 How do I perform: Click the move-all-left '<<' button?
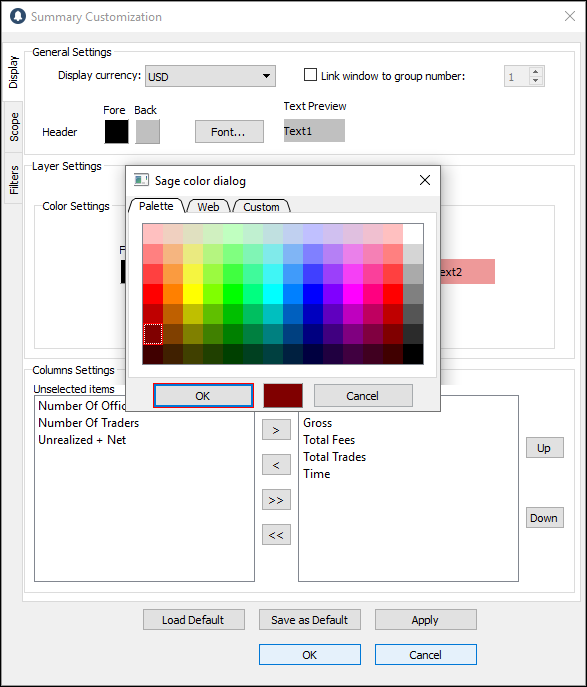[x=276, y=535]
